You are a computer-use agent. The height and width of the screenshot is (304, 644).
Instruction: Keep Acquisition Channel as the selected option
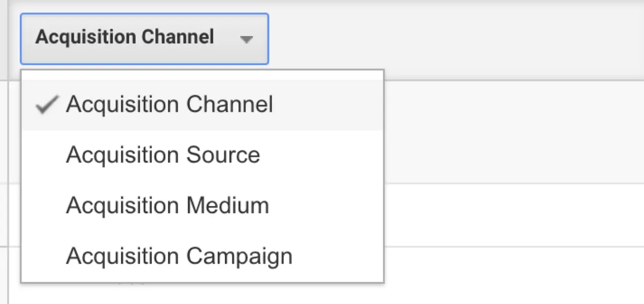(169, 105)
